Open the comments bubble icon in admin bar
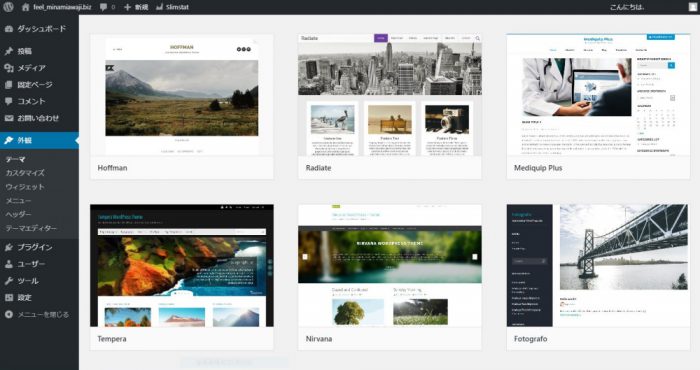The width and height of the screenshot is (700, 370). click(104, 7)
